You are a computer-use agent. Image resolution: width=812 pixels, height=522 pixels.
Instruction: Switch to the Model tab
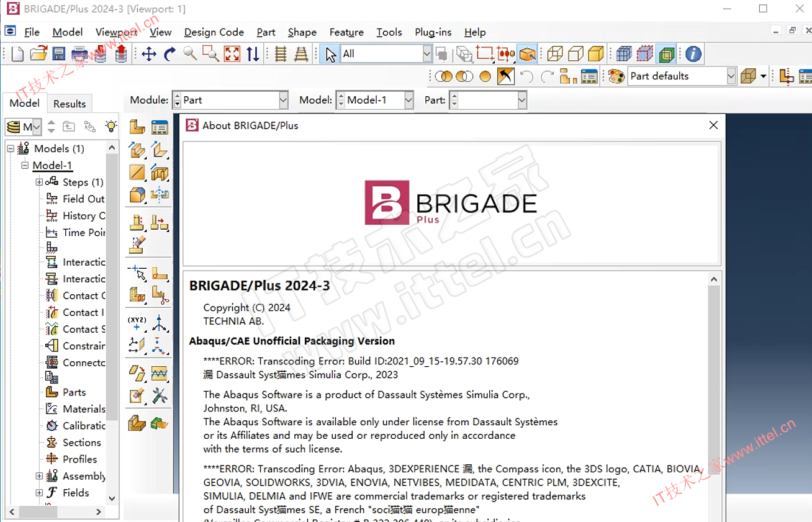[x=25, y=103]
